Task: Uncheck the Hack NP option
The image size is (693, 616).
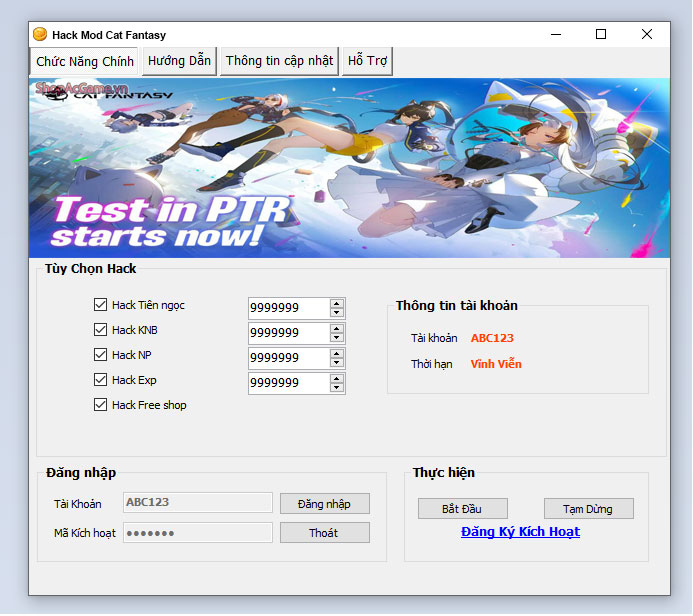Action: [x=100, y=355]
